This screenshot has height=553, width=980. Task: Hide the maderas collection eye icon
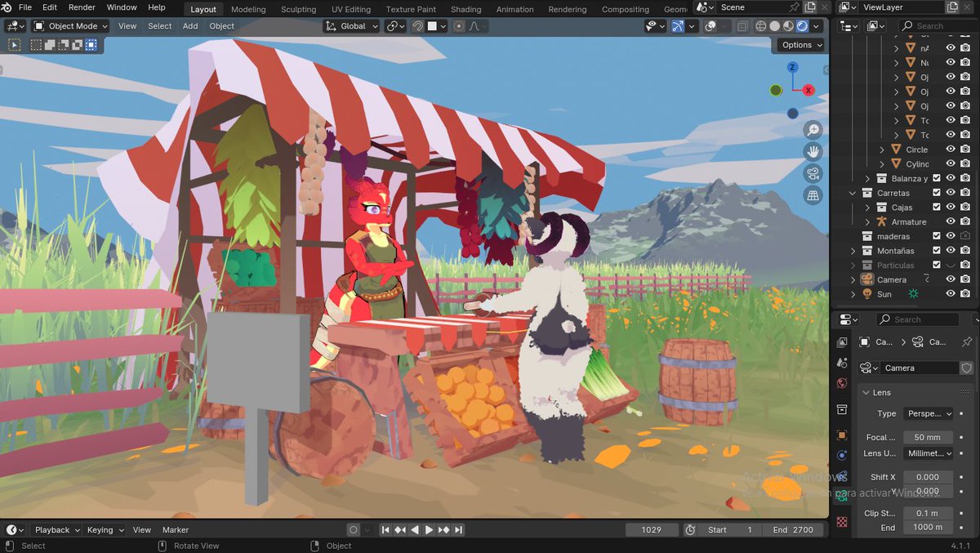[951, 236]
